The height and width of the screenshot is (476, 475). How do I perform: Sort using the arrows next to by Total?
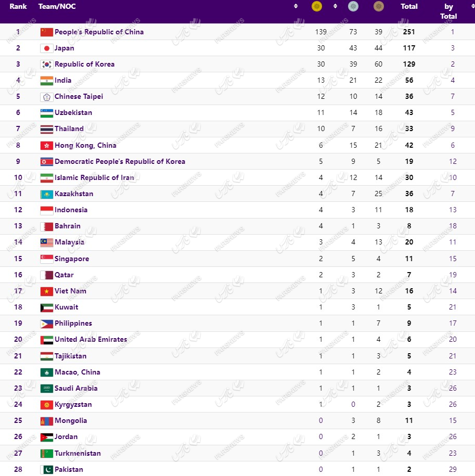[473, 6]
